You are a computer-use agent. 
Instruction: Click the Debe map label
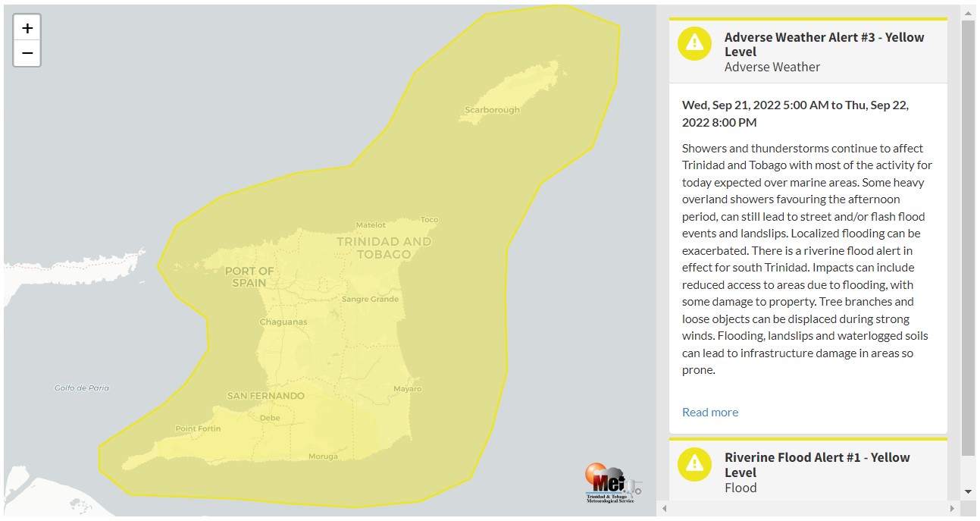tap(270, 418)
